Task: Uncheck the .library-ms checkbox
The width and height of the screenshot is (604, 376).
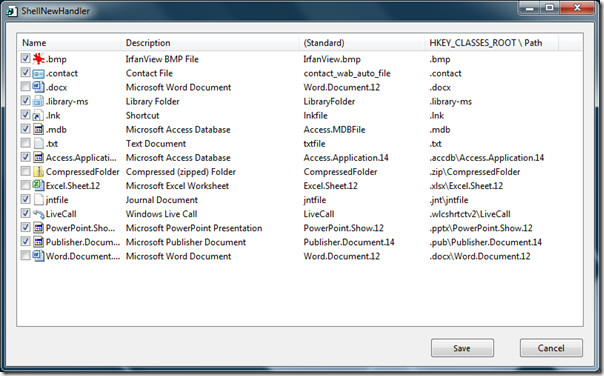Action: pyautogui.click(x=25, y=101)
